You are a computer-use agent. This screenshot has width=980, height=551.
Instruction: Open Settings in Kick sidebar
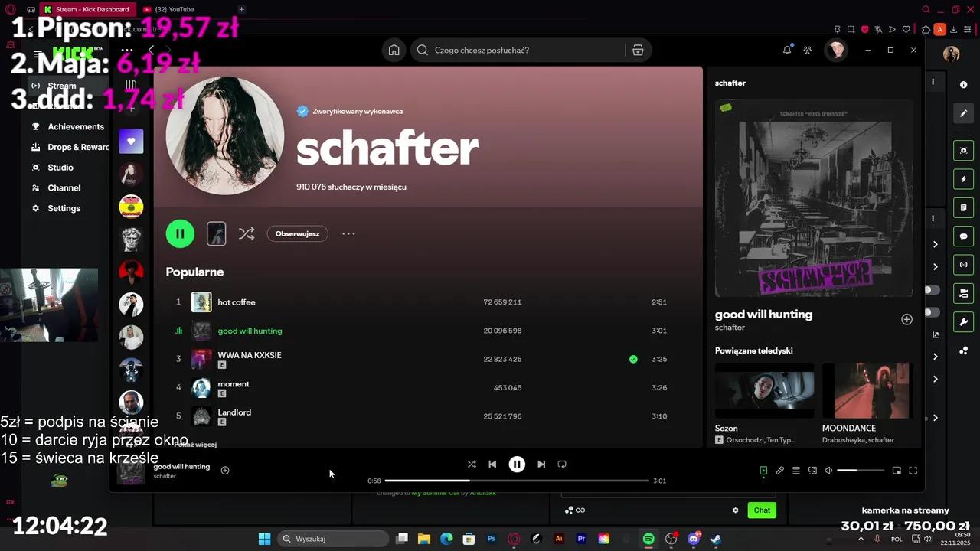pos(56,208)
